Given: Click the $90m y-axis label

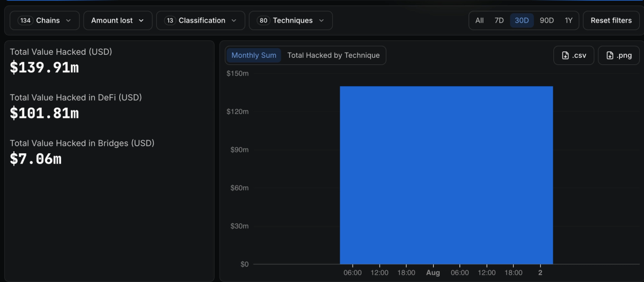Looking at the screenshot, I should pos(239,150).
